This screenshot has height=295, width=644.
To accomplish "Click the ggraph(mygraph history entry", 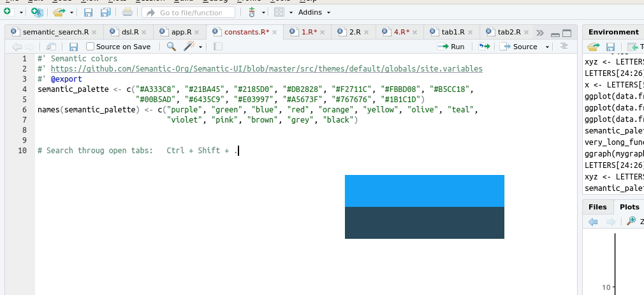I will click(x=615, y=154).
